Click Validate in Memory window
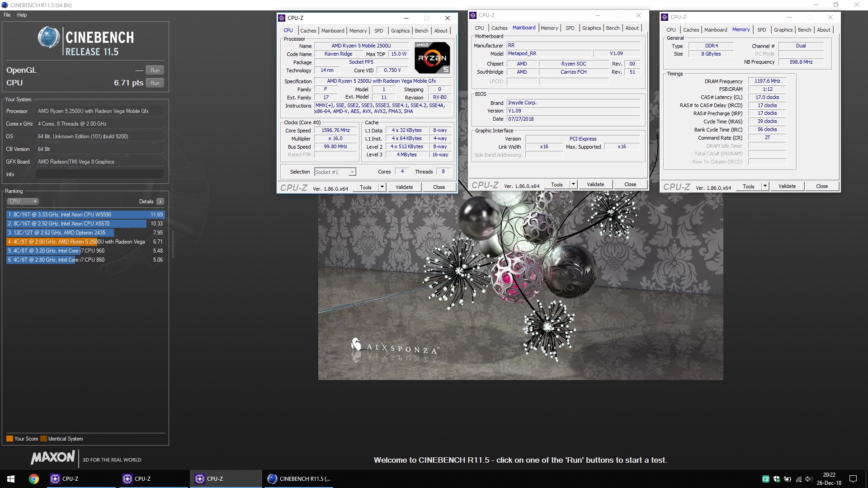This screenshot has height=488, width=868. pos(787,186)
